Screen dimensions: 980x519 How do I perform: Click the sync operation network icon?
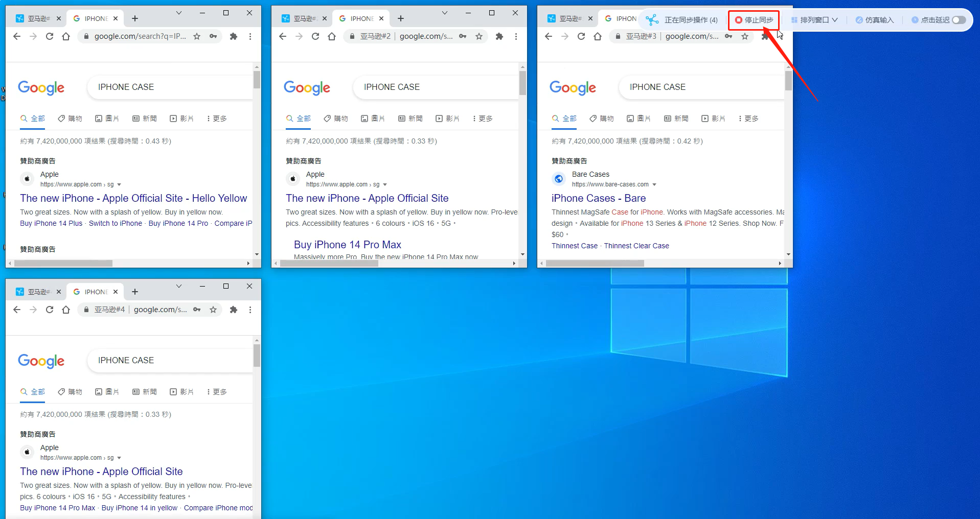(652, 20)
